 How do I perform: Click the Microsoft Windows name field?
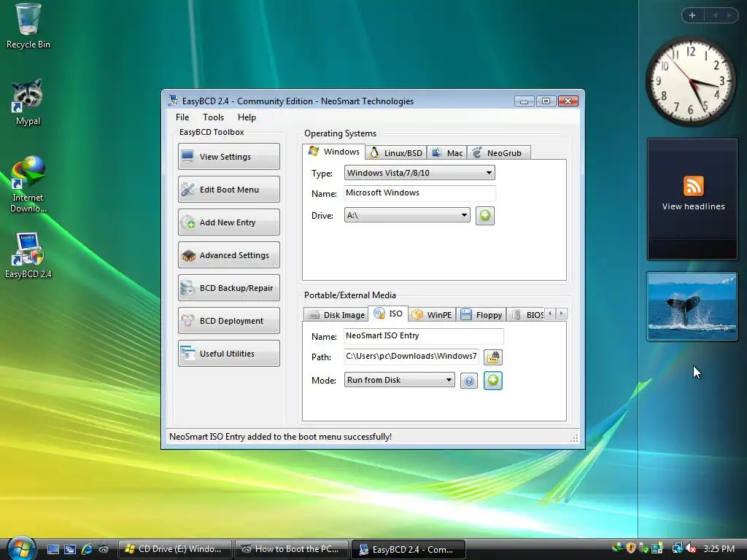419,192
